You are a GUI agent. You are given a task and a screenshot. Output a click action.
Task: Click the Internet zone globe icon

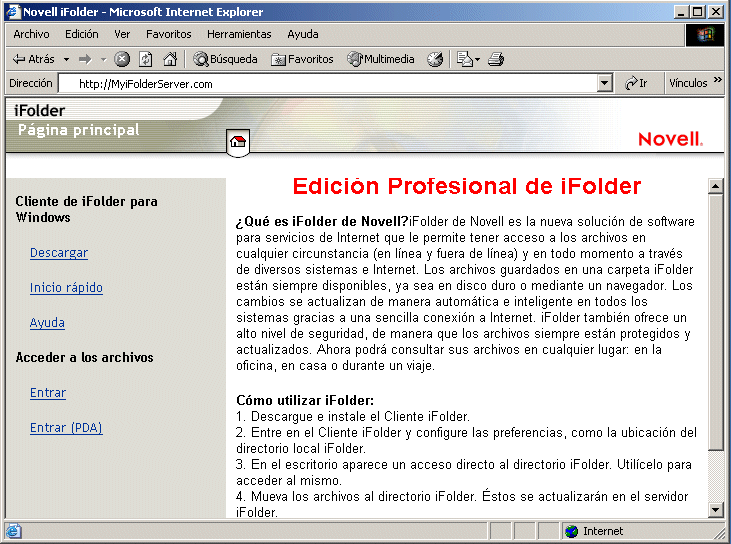coord(571,531)
